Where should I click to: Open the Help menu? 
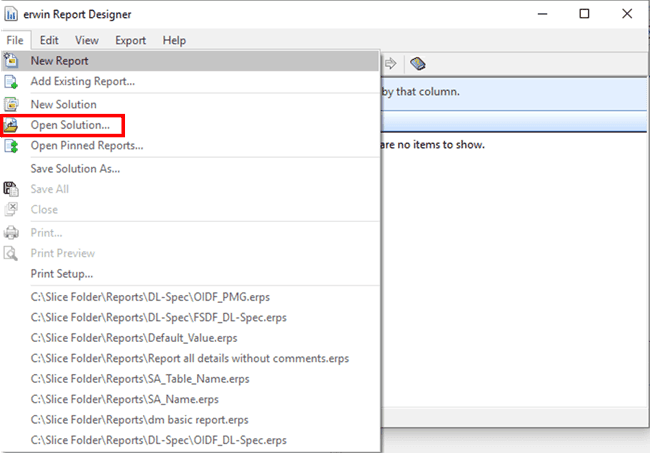coord(174,40)
